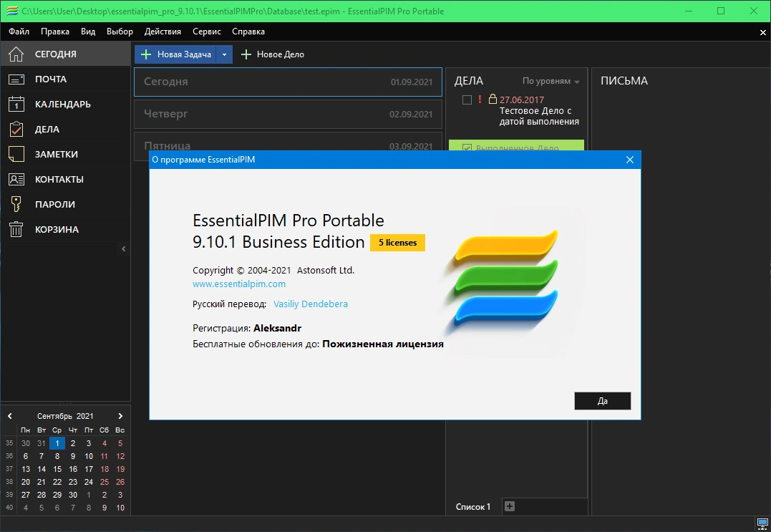Open the Passwords key icon (Пароли)

coord(16,204)
